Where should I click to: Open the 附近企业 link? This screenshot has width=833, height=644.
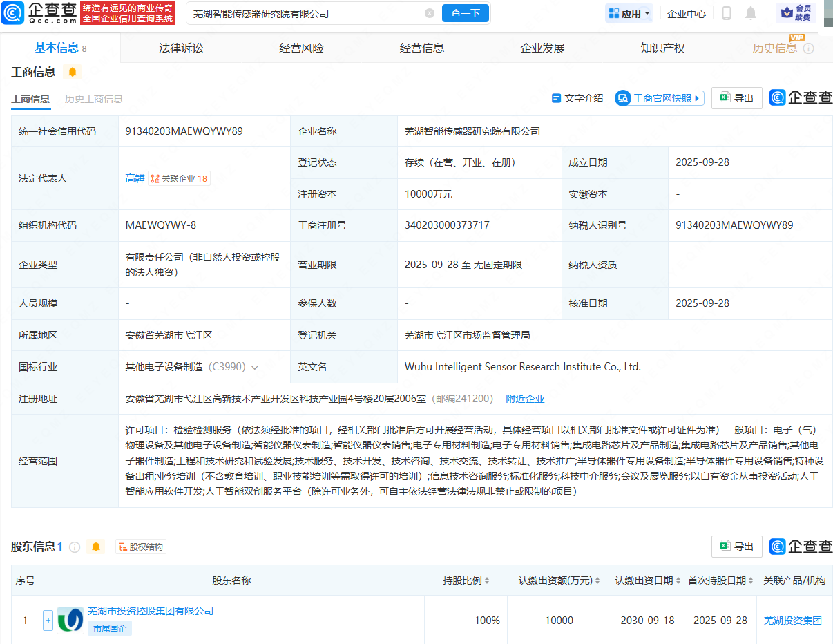coord(525,399)
